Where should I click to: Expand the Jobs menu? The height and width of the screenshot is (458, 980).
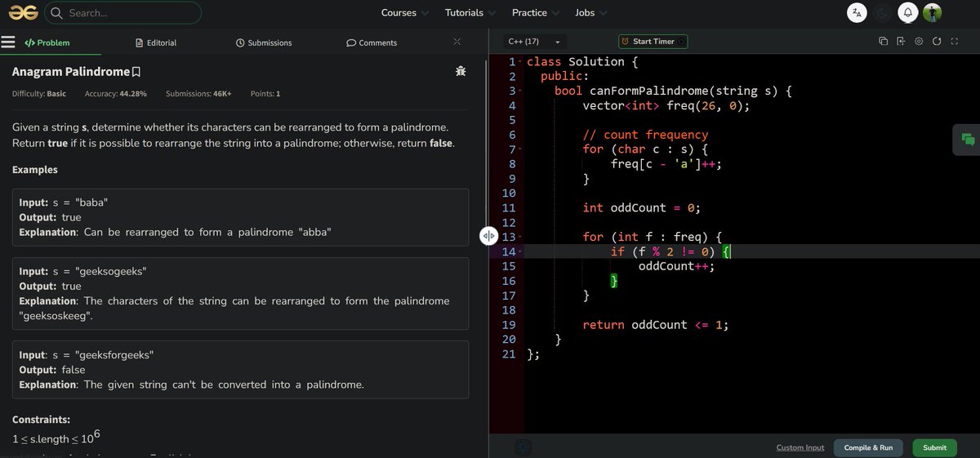591,12
